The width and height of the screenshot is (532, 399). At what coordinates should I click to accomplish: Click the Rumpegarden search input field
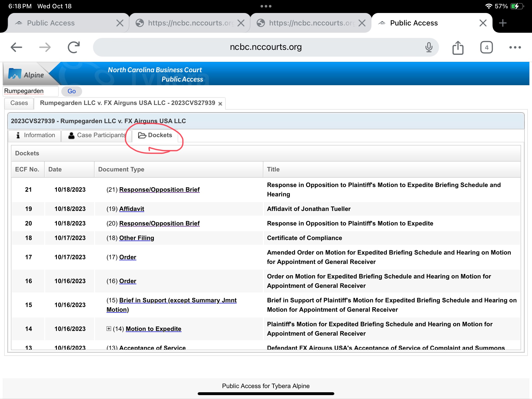pyautogui.click(x=31, y=91)
